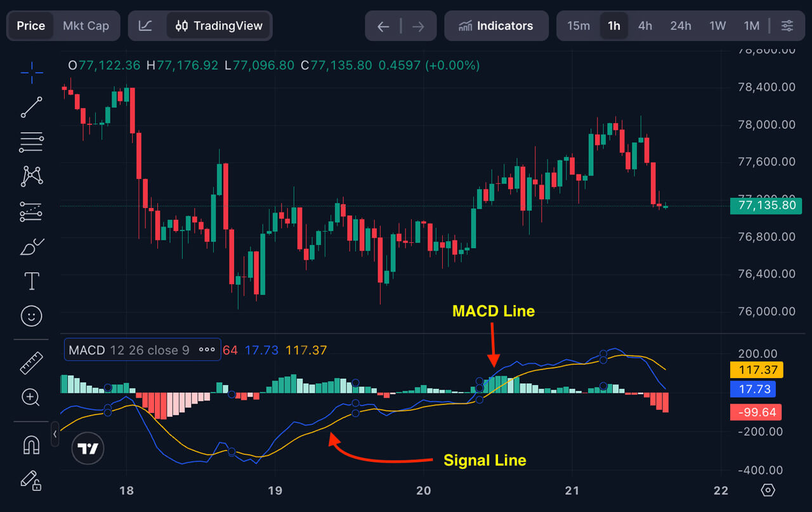Image resolution: width=812 pixels, height=512 pixels.
Task: Toggle lock all drawings pencil icon
Action: [32, 480]
